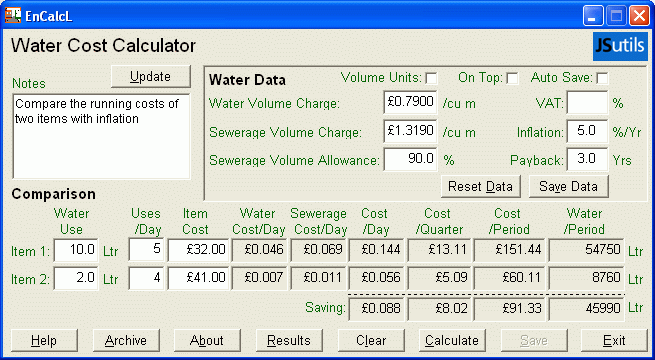Open the Help window
This screenshot has width=655, height=360.
pos(44,340)
